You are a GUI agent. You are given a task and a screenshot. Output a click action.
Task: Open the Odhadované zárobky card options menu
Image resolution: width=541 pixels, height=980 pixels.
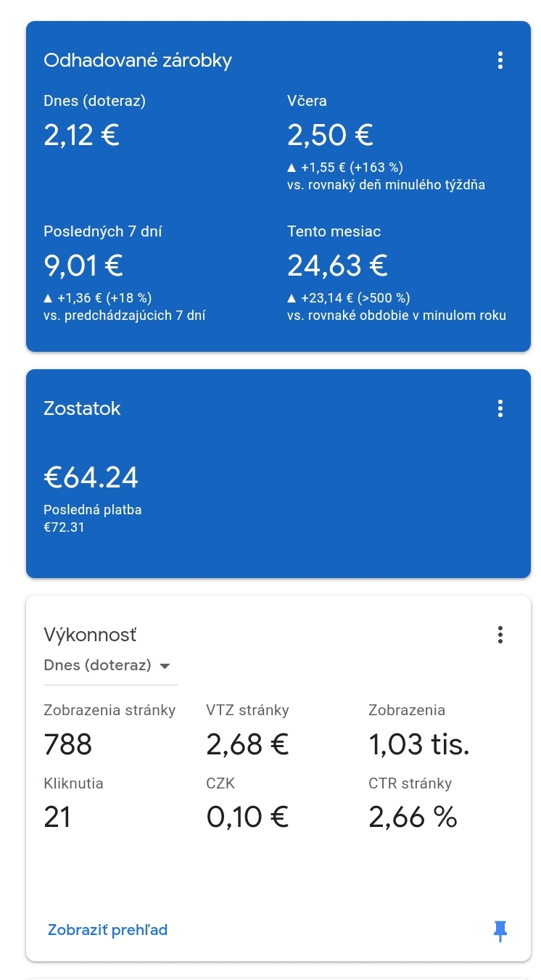500,60
